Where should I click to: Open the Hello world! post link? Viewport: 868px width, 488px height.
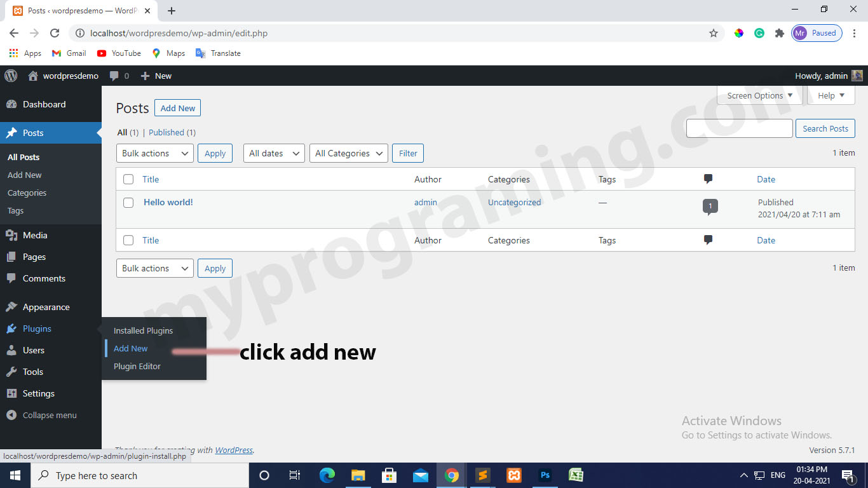[168, 202]
